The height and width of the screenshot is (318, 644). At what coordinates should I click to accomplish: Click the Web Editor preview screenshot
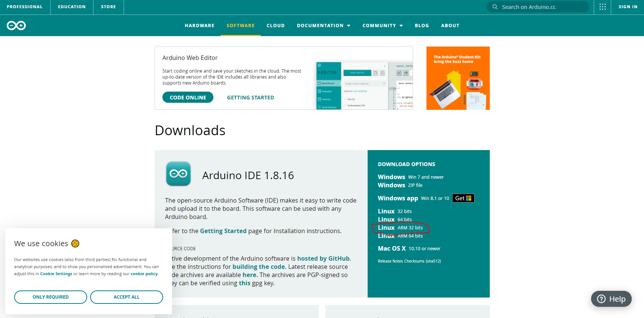coord(364,86)
